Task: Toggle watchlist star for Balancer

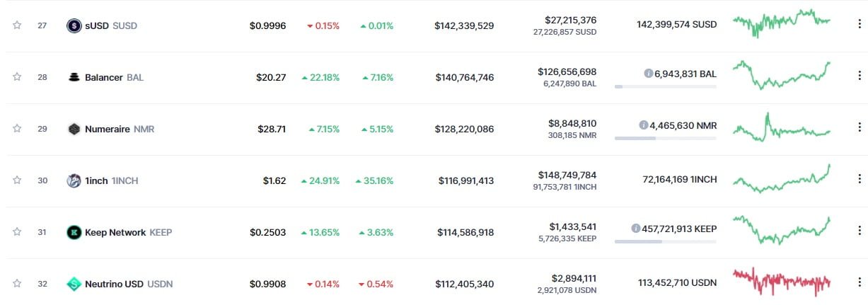Action: [17, 77]
